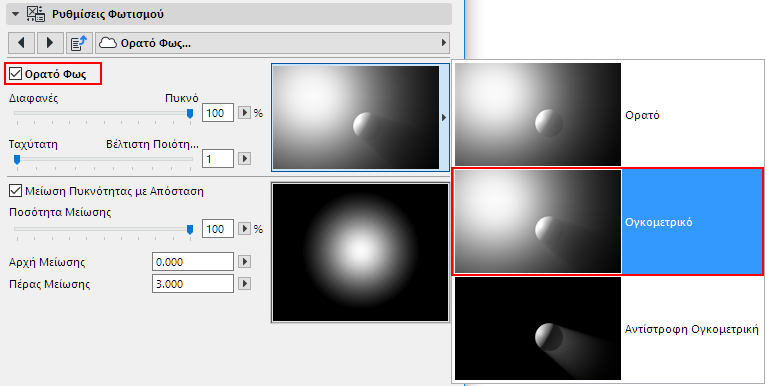
Task: Click the Αντίστροφη Ογκομετρική preview image
Action: tap(538, 329)
